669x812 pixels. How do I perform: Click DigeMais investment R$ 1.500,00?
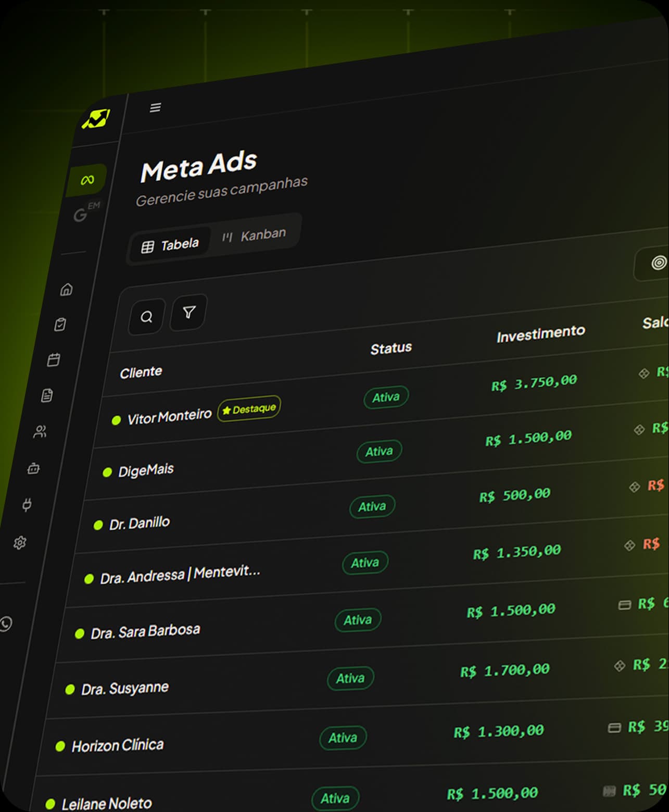[x=528, y=439]
